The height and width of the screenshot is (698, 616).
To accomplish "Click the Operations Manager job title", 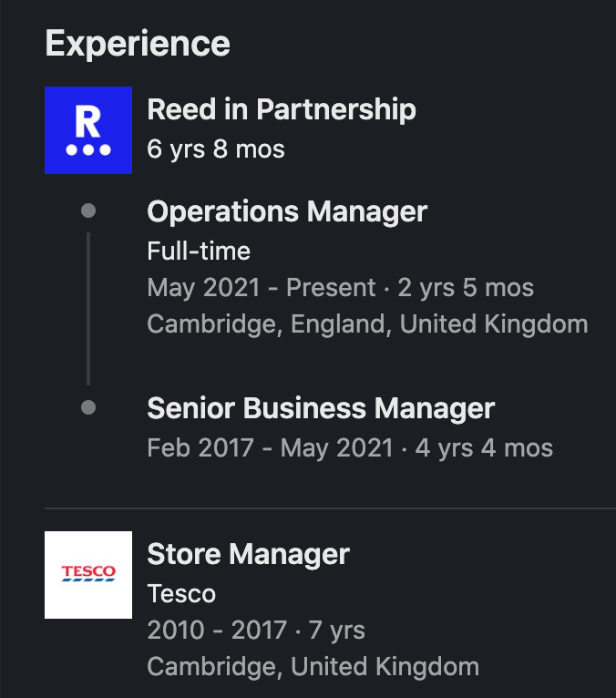I will click(x=287, y=212).
